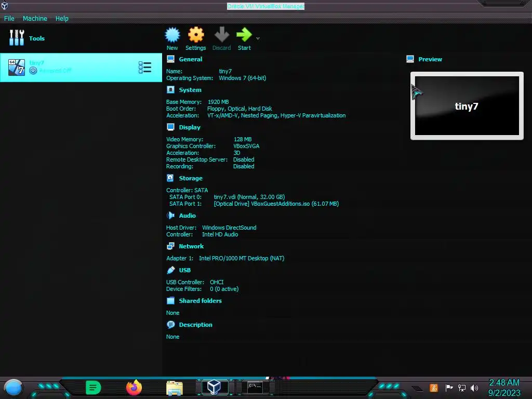532x399 pixels.
Task: Open the Shared folders section header
Action: (201, 301)
